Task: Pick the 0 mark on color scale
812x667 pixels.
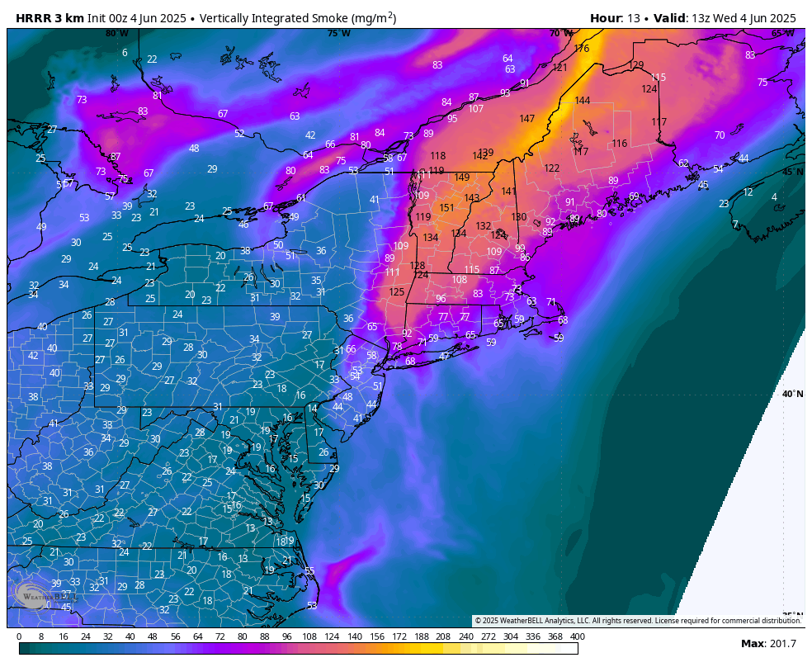Action: [19, 636]
